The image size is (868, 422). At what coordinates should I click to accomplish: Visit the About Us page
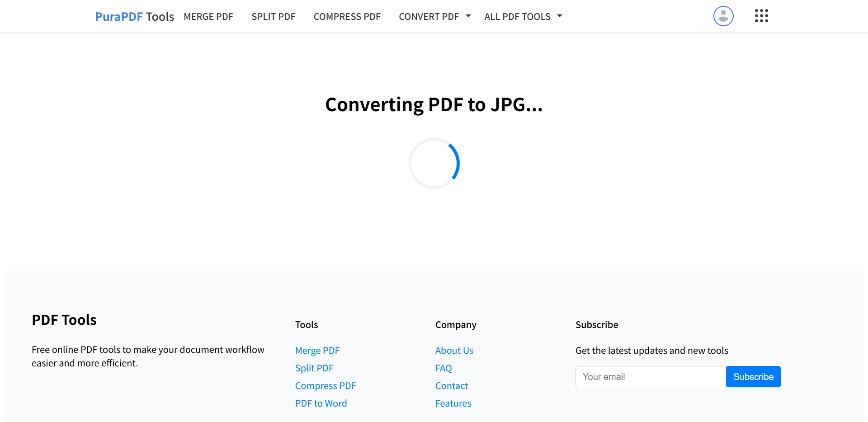click(x=454, y=350)
